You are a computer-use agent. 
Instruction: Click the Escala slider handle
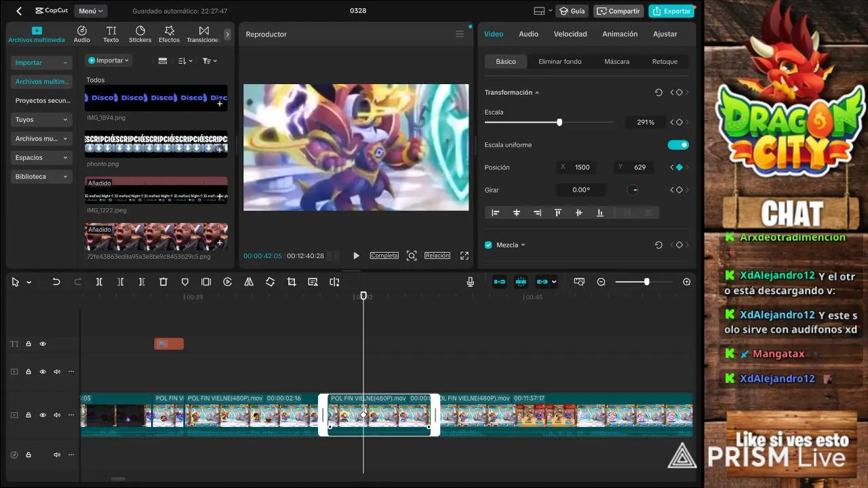click(559, 123)
